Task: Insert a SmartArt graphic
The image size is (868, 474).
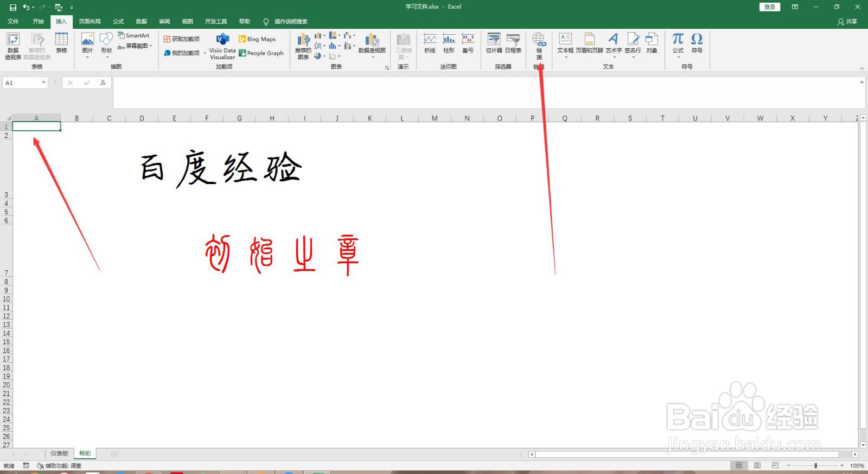Action: [x=133, y=35]
